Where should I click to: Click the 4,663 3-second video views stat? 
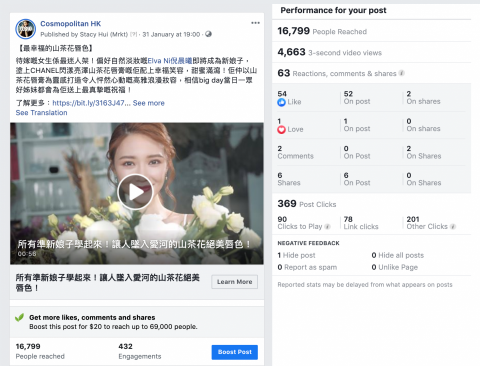tap(329, 52)
